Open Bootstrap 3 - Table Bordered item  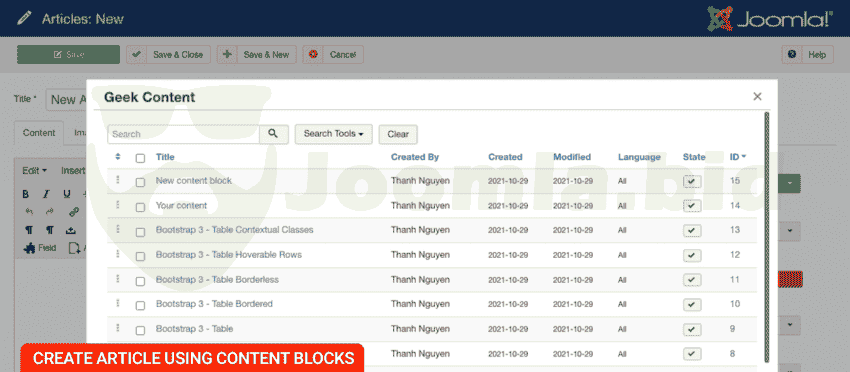tap(214, 304)
